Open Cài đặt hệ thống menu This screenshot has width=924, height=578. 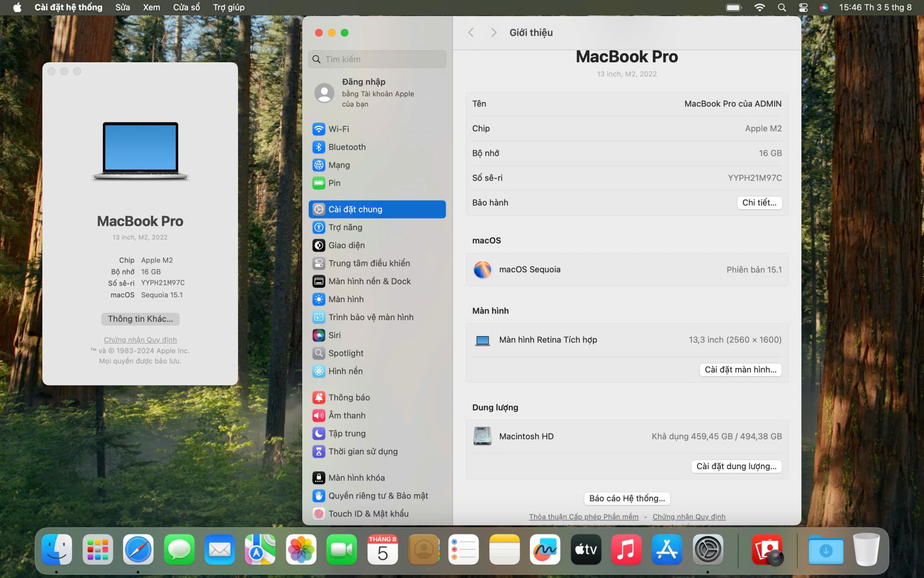(69, 7)
